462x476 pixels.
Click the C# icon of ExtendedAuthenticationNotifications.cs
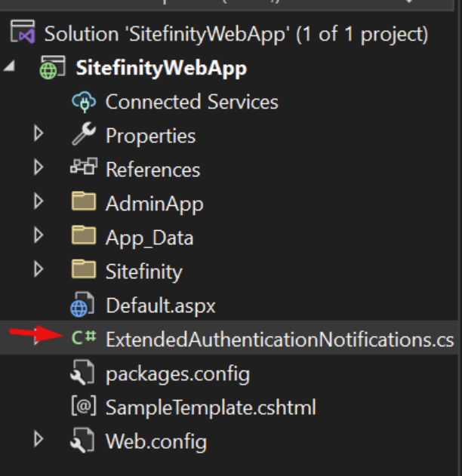(84, 337)
